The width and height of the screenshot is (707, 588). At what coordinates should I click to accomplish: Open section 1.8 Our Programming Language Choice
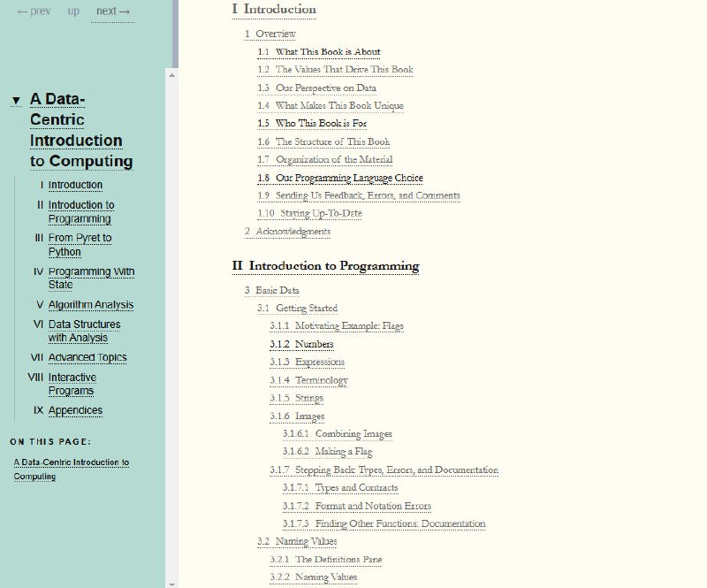(340, 178)
